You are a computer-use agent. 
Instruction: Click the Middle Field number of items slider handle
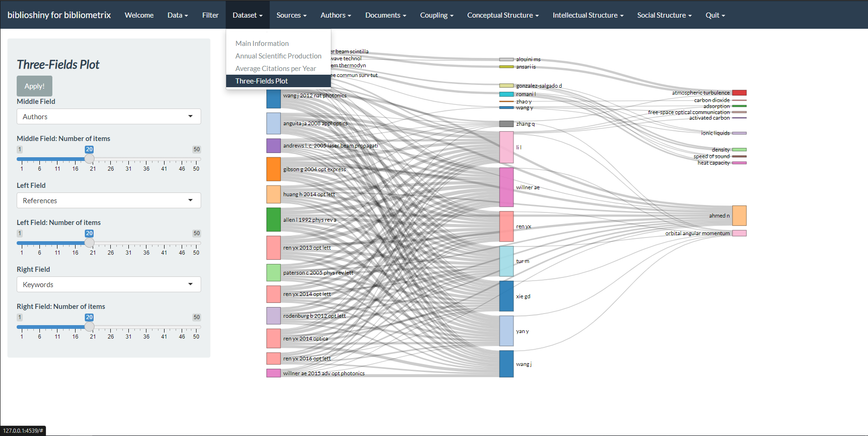tap(89, 159)
